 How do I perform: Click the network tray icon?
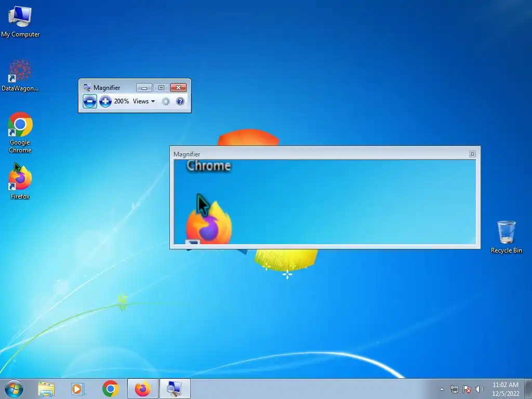pos(454,389)
